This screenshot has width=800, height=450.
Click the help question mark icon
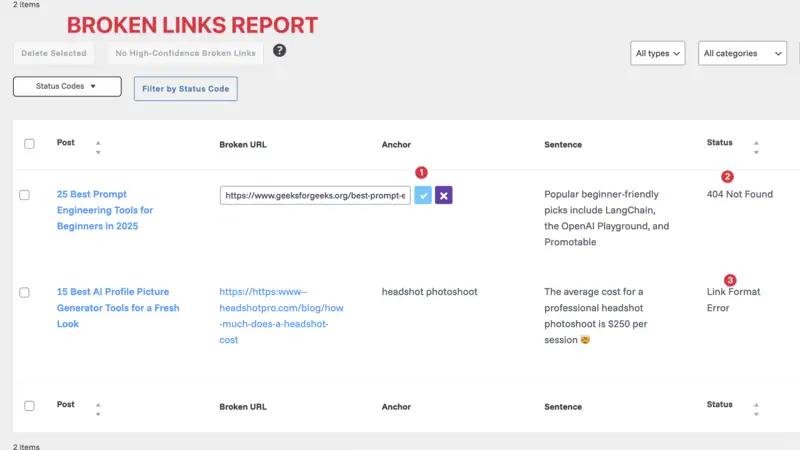(279, 51)
